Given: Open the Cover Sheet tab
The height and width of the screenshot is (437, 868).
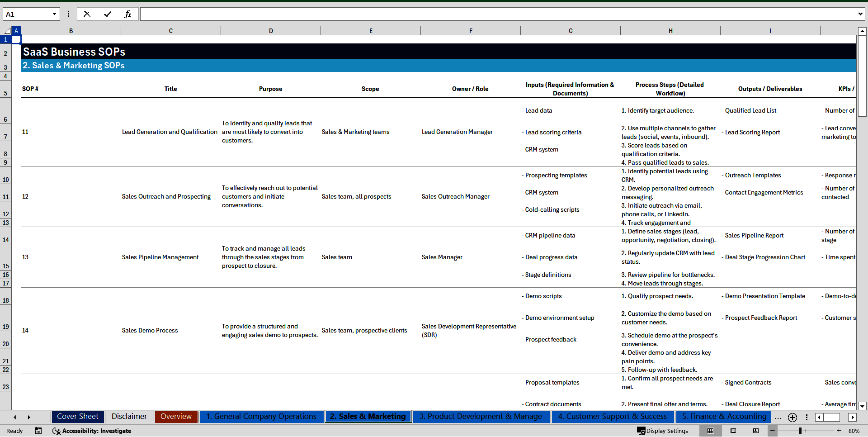Looking at the screenshot, I should (x=78, y=417).
